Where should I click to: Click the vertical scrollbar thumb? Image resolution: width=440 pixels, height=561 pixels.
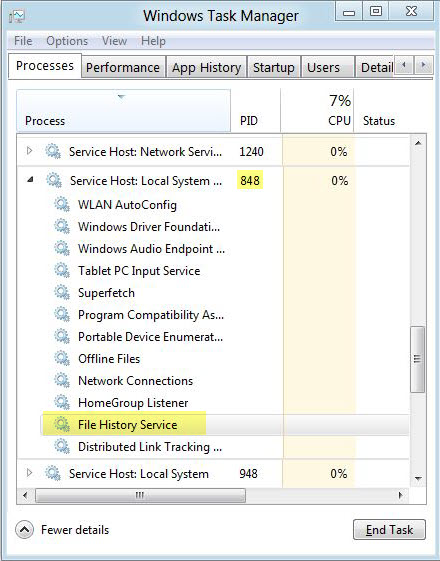(x=417, y=359)
